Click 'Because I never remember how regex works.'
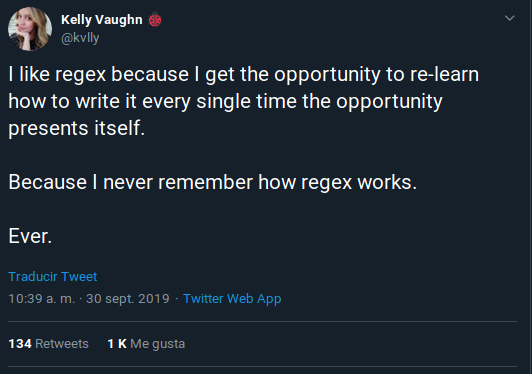Image resolution: width=532 pixels, height=374 pixels. click(212, 182)
